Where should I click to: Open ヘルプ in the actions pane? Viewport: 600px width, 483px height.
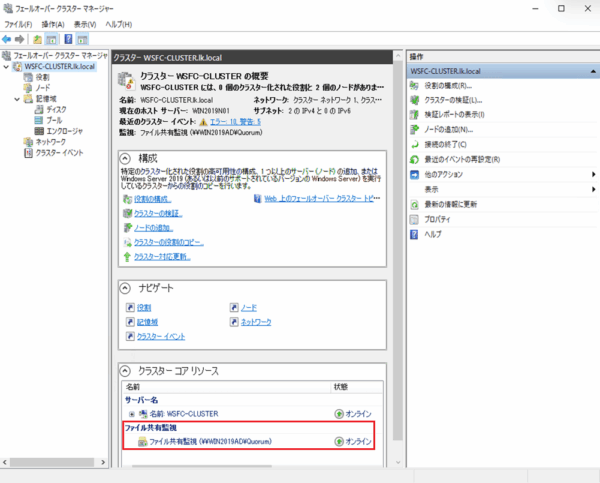pos(433,234)
